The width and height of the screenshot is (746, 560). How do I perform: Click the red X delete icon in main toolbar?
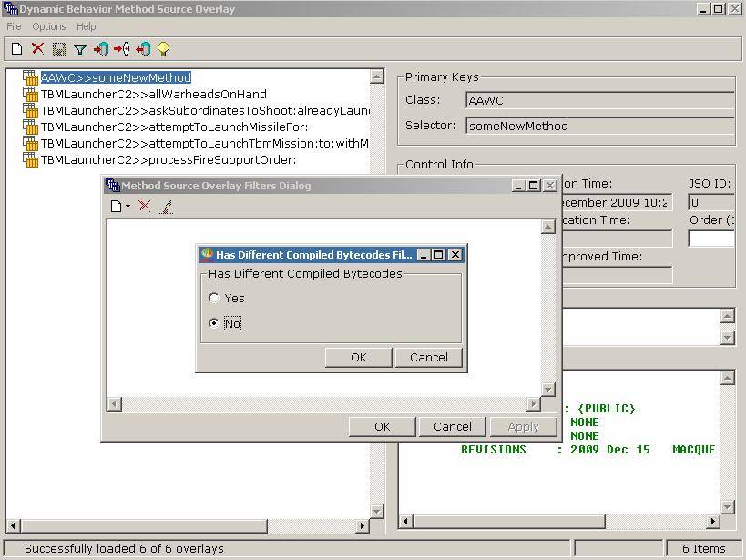click(x=37, y=49)
